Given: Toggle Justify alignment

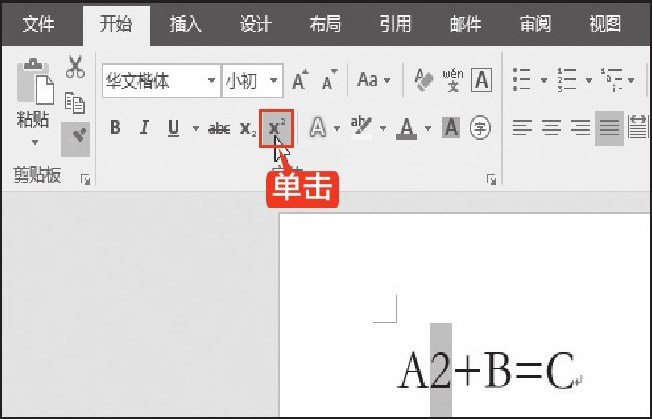Looking at the screenshot, I should coord(609,128).
